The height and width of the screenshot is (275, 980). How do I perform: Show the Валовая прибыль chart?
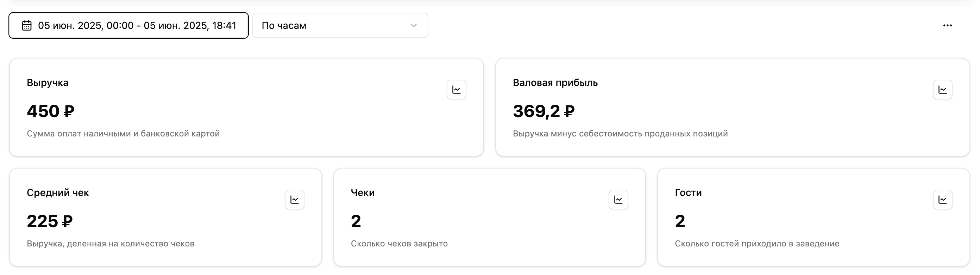[x=942, y=90]
